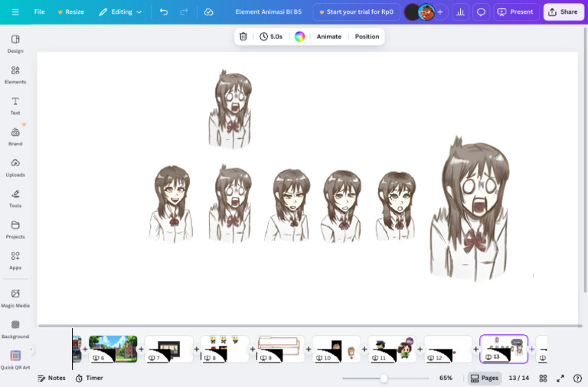This screenshot has width=588, height=387.
Task: Open the Timer
Action: (89, 378)
